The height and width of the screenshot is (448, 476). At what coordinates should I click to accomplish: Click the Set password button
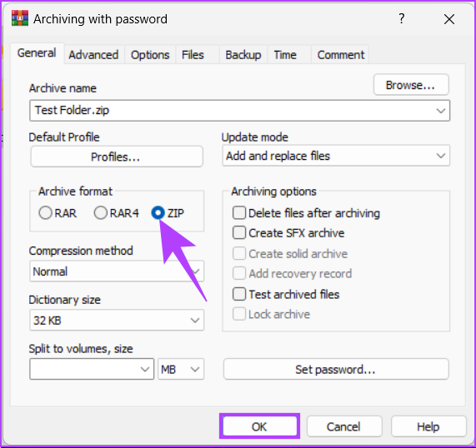(336, 369)
